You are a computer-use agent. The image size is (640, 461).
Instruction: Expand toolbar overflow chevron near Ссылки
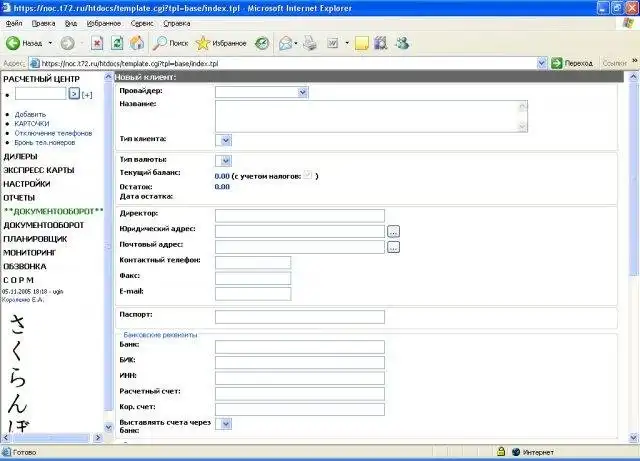click(635, 60)
